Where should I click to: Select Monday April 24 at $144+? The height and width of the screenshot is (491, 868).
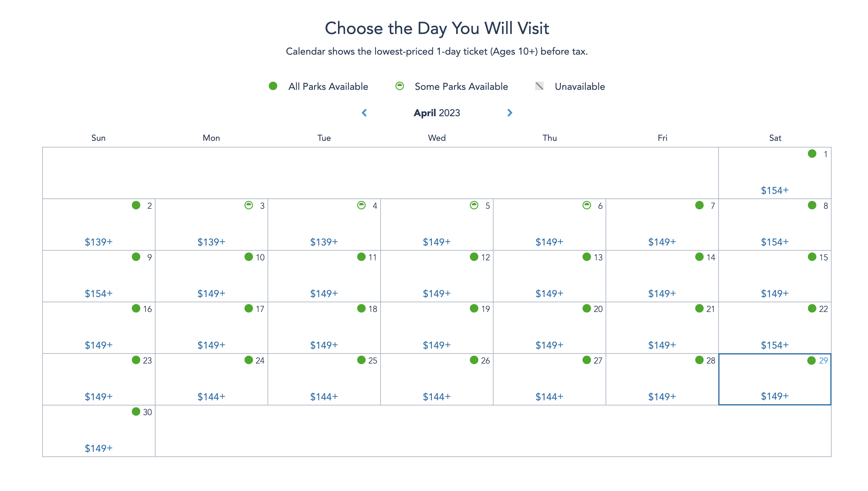pos(211,379)
